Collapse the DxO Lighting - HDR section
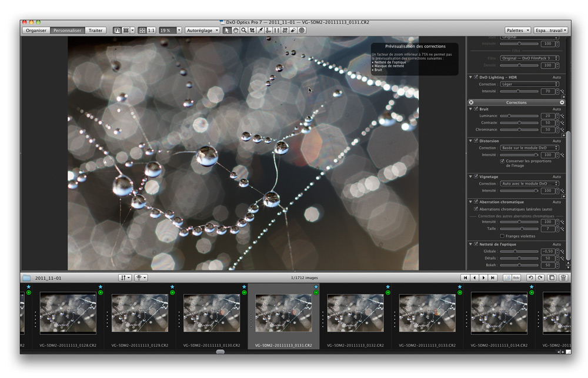588x378 pixels. click(x=470, y=77)
